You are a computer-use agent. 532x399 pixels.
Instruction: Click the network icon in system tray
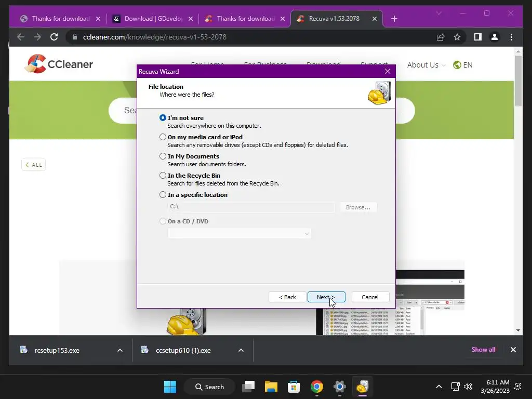click(455, 387)
